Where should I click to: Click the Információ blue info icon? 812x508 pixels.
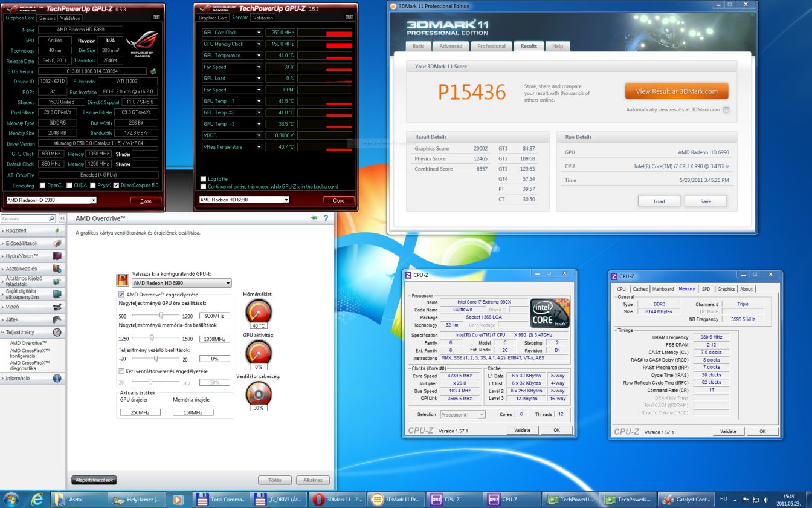(x=57, y=379)
